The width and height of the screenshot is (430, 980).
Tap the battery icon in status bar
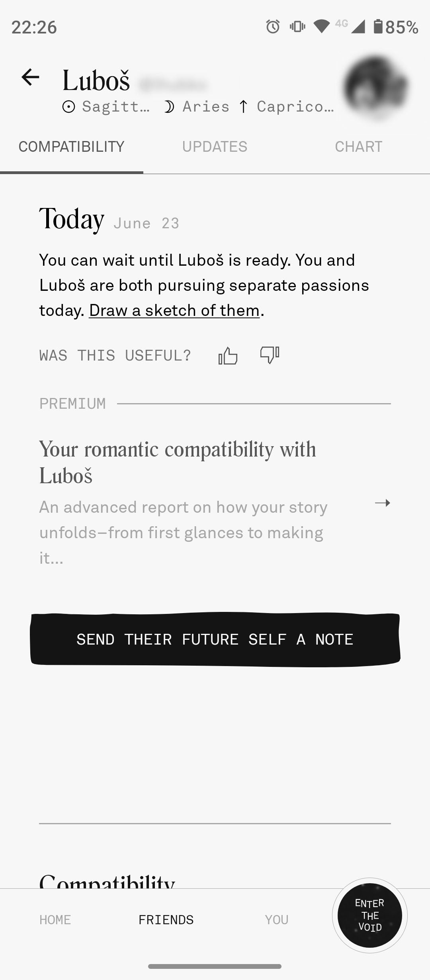pyautogui.click(x=378, y=27)
